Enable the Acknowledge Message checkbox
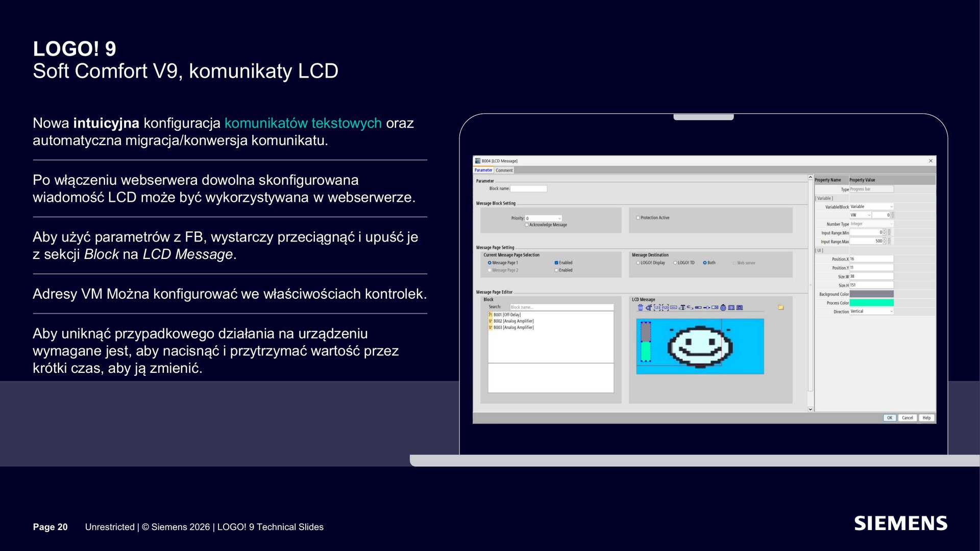 (x=527, y=225)
